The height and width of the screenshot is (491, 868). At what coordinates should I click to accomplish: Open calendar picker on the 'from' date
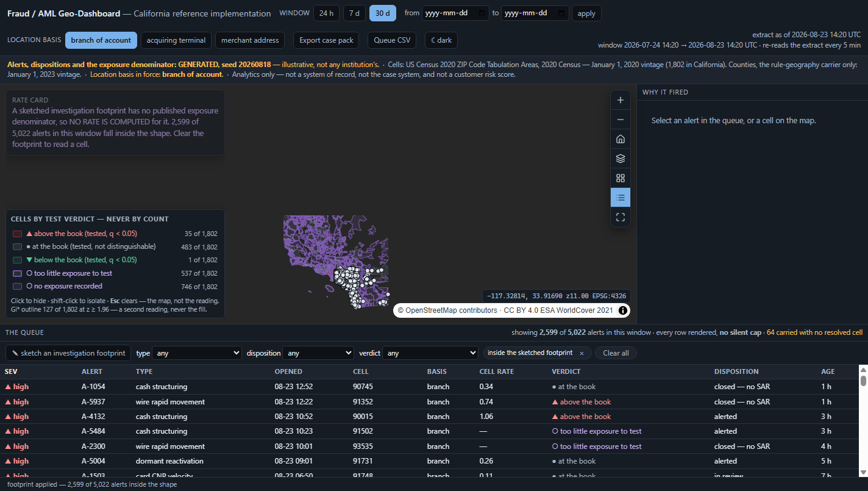pos(483,13)
